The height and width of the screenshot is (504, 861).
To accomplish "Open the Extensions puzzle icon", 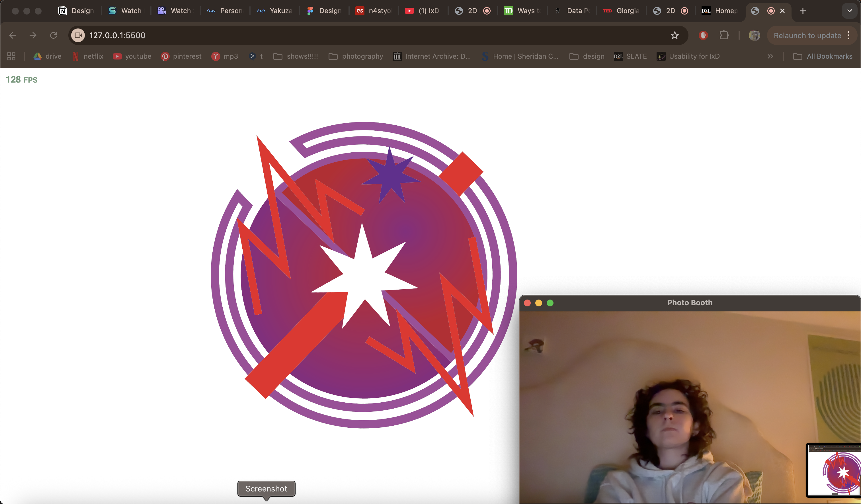I will tap(724, 35).
